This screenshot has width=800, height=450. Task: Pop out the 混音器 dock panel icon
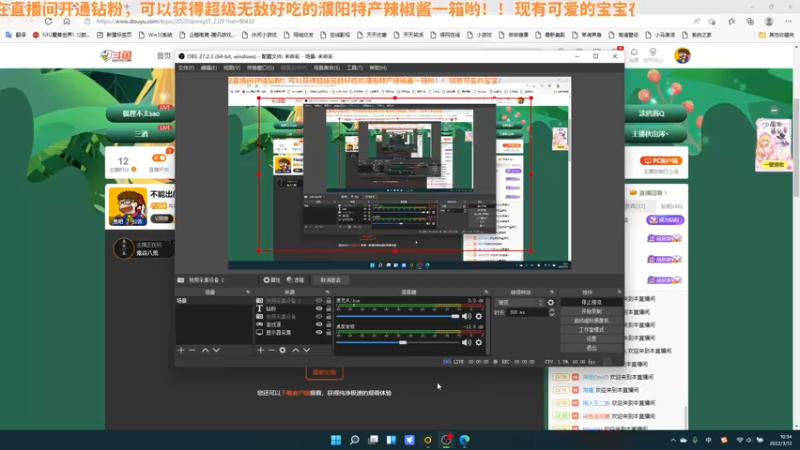coord(486,292)
